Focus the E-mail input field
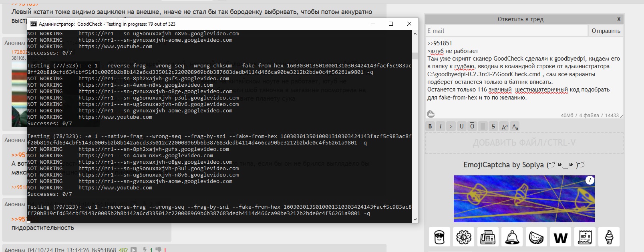The width and height of the screenshot is (644, 252). (x=506, y=31)
